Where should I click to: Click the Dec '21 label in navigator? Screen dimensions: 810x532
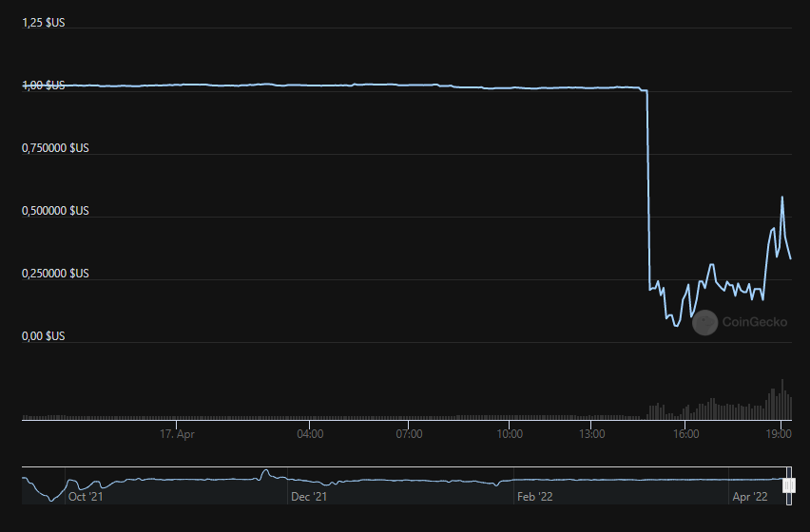pyautogui.click(x=309, y=496)
